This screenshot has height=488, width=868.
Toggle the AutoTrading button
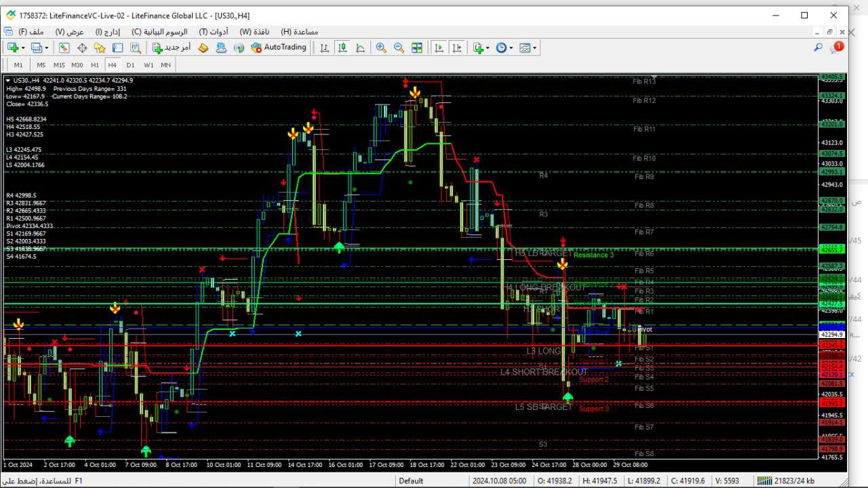[279, 48]
